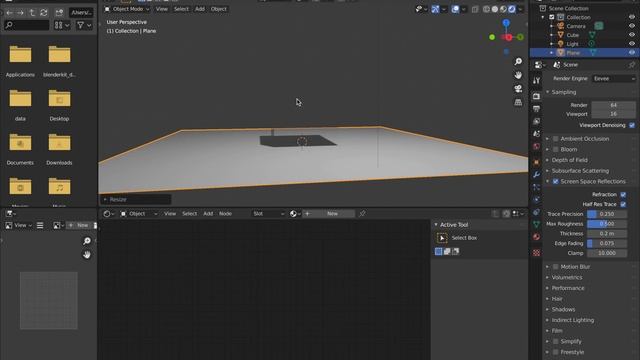Screen dimensions: 640x360
Task: Open the viewport Select menu
Action: coord(181,9)
